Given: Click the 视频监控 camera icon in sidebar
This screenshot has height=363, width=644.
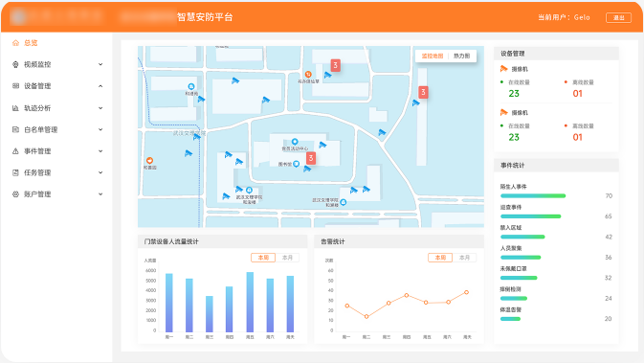Looking at the screenshot, I should (x=15, y=64).
